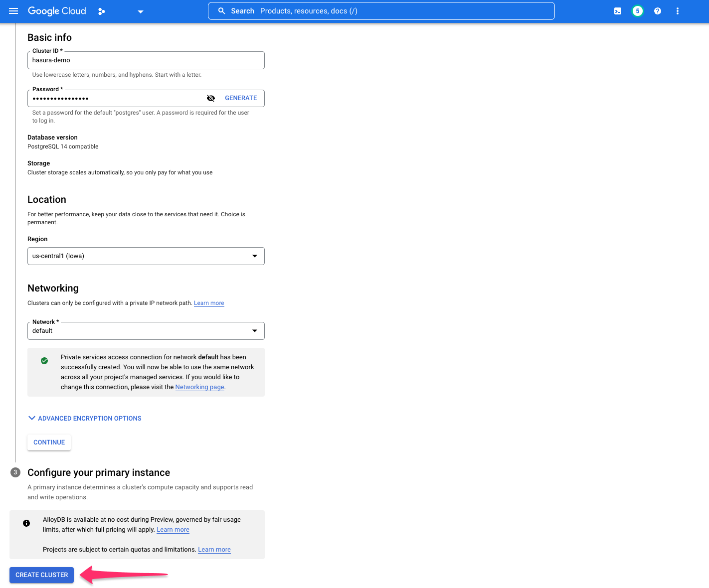Click the CREATE CLUSTER button

click(41, 575)
